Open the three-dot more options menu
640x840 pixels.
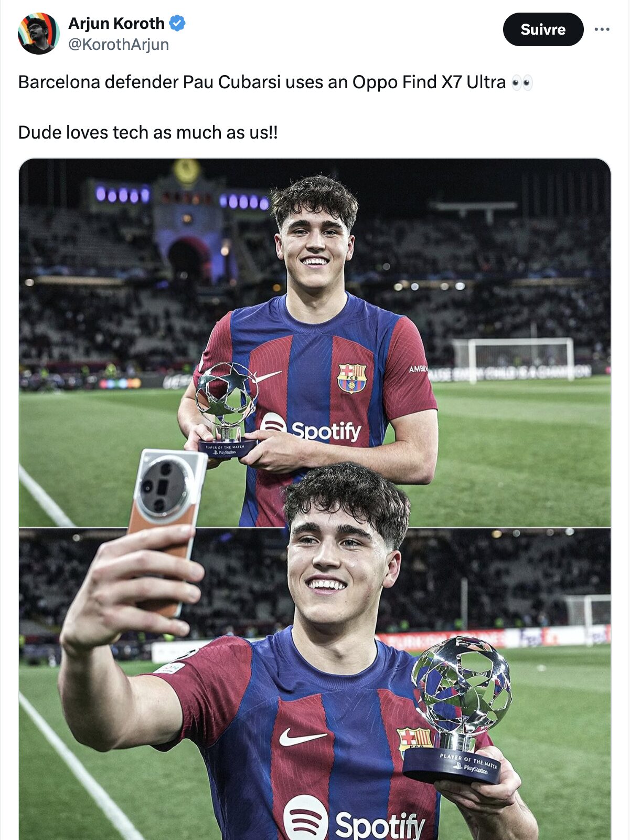[x=602, y=29]
